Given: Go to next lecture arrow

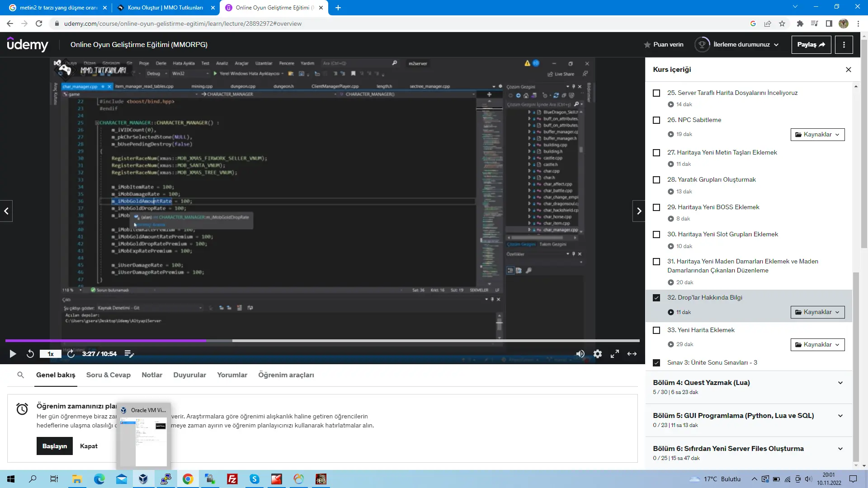Looking at the screenshot, I should pos(638,211).
